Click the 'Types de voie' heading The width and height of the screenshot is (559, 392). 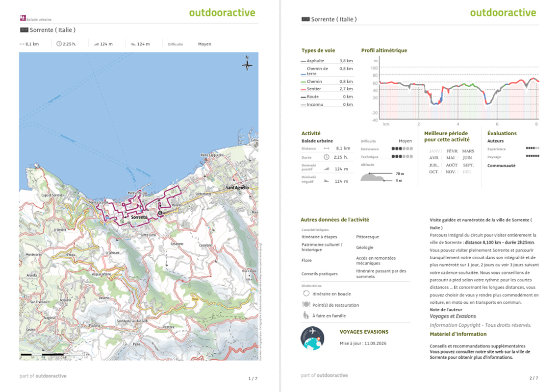318,50
